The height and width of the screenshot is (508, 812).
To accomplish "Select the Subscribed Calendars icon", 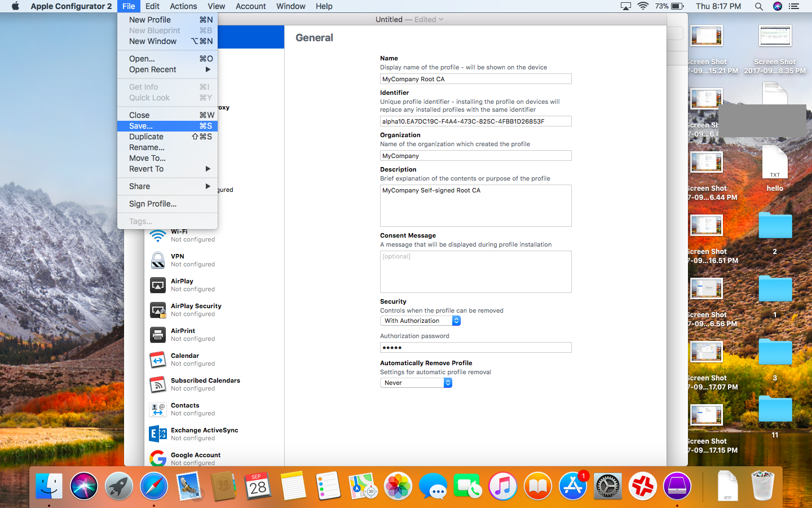I will click(158, 384).
